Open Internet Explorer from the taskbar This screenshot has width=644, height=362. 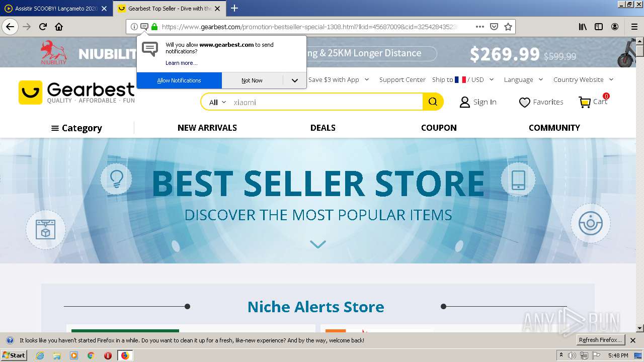40,355
